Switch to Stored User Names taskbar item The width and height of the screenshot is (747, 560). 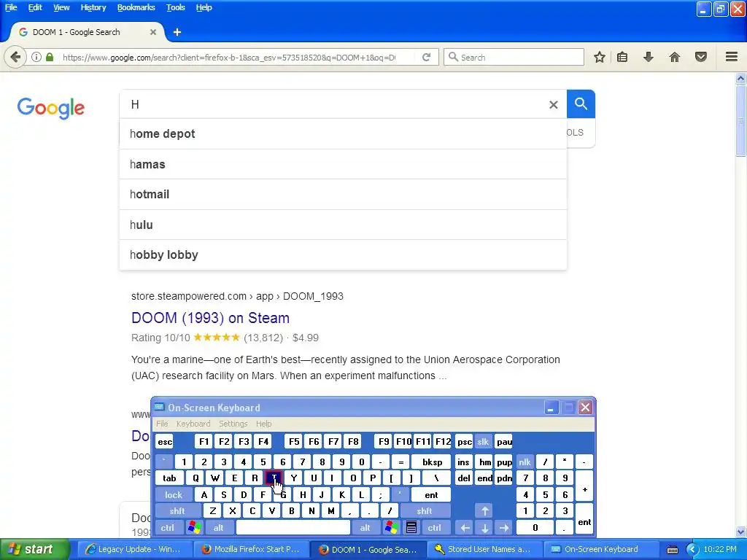pos(484,550)
